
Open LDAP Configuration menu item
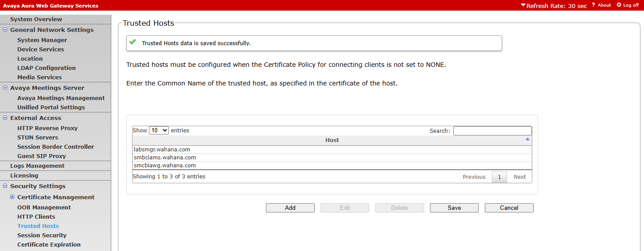pos(46,68)
